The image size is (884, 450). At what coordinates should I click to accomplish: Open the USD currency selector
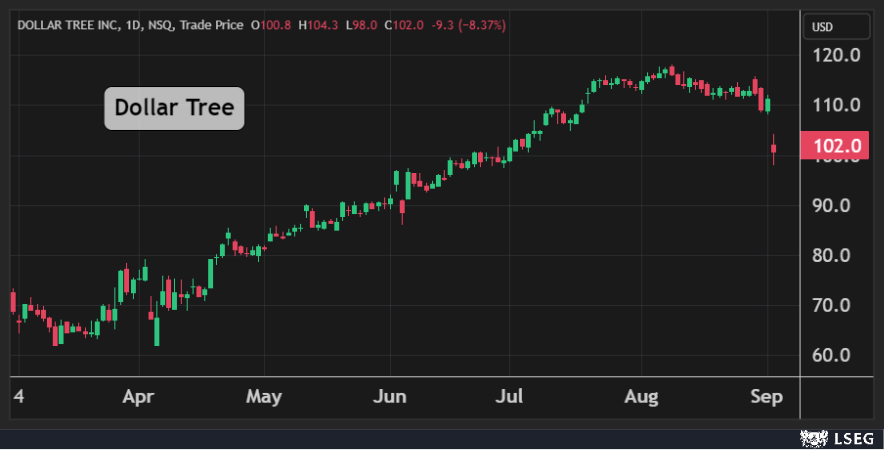click(x=823, y=27)
